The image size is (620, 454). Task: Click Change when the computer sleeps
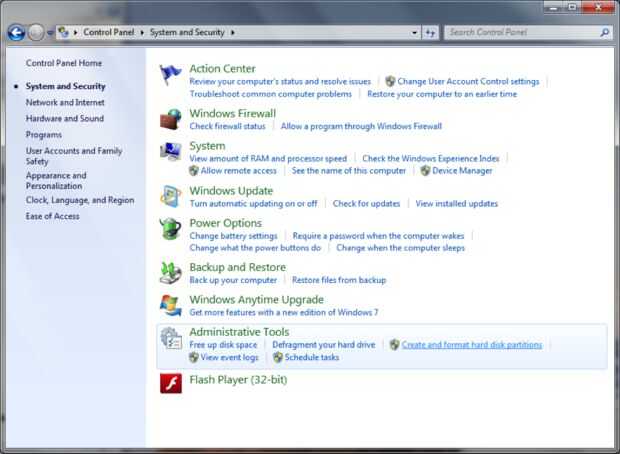401,248
